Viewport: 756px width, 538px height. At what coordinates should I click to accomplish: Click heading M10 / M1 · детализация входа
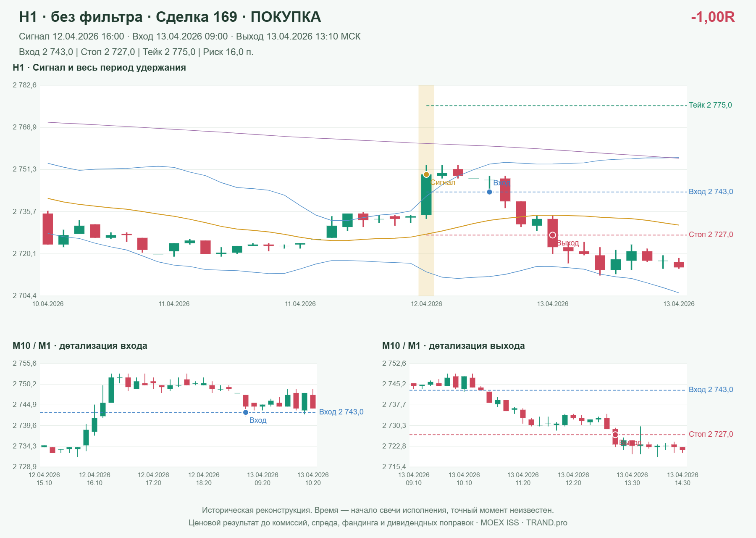pos(80,346)
